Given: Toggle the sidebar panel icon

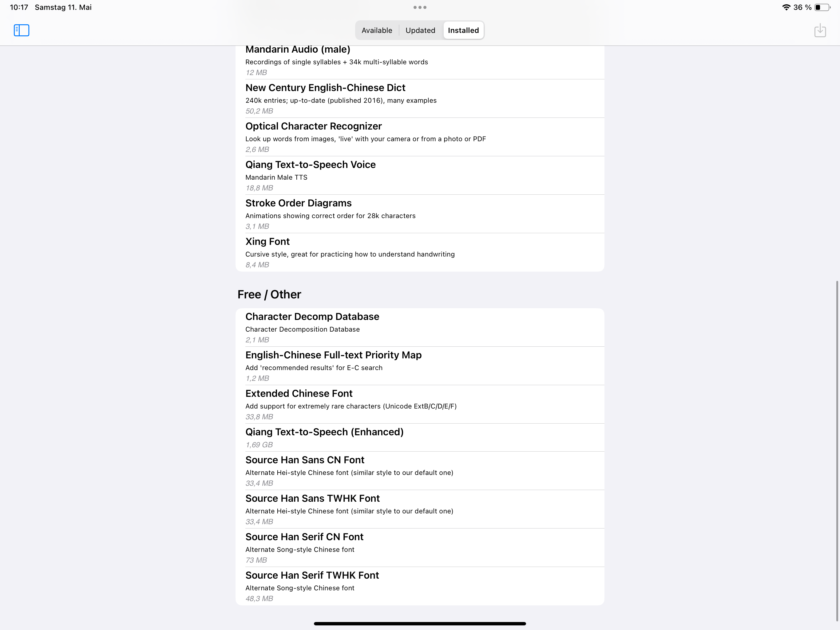Looking at the screenshot, I should (21, 30).
